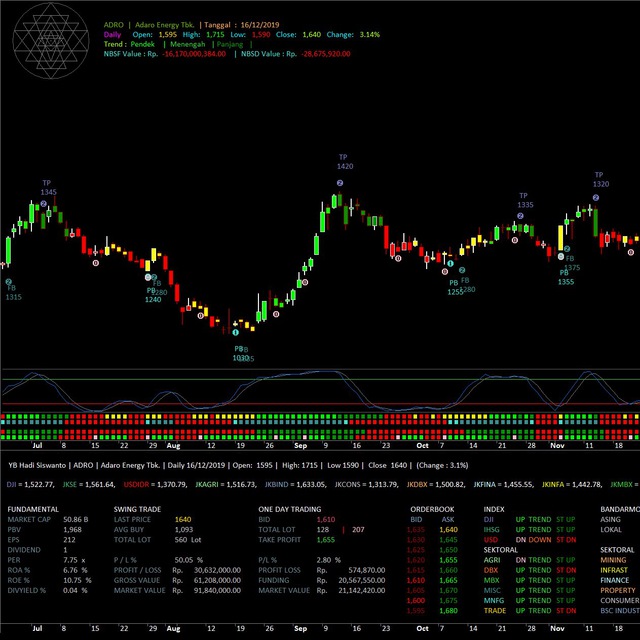Click JKFINA = 1,455.55 ticker entry
The height and width of the screenshot is (640, 640).
pos(504,484)
